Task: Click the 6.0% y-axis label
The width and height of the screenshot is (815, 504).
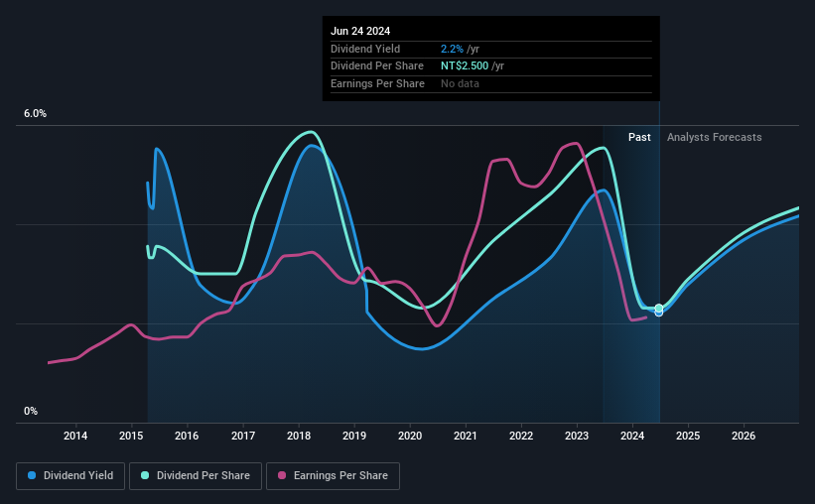Action: tap(36, 114)
